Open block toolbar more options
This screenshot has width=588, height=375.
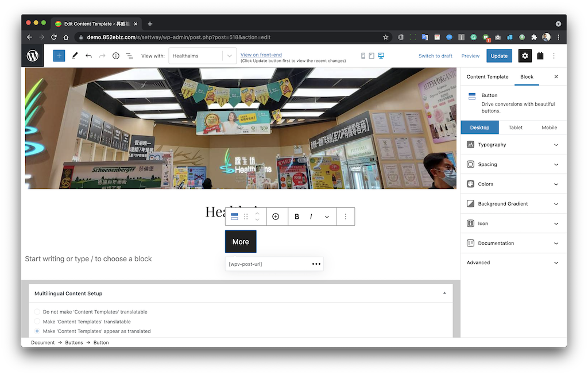click(345, 217)
